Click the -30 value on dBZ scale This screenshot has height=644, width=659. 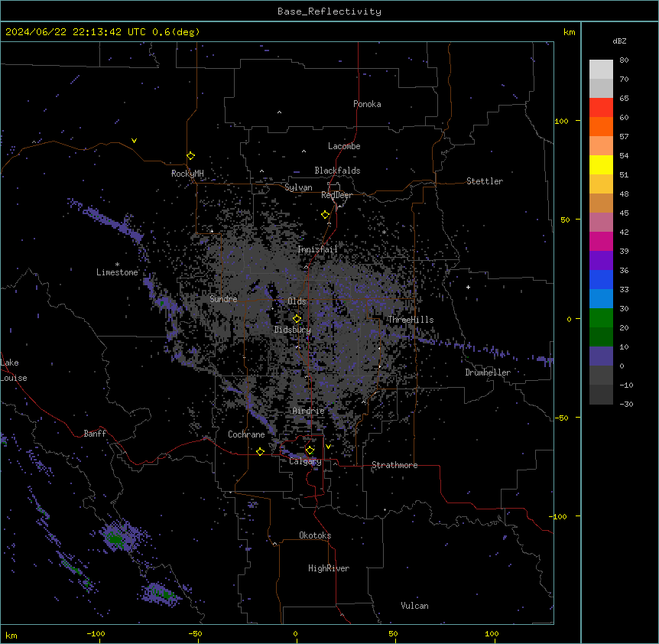(x=626, y=404)
